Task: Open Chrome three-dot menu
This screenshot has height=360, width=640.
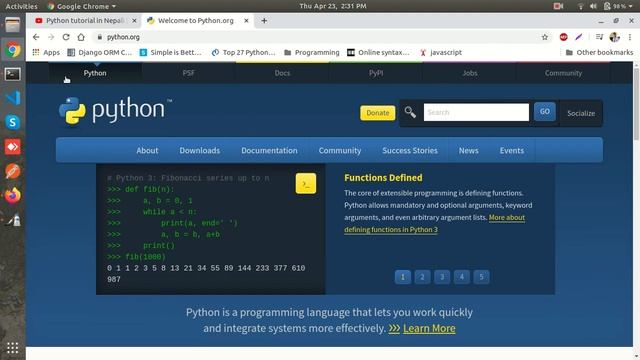Action: click(x=630, y=37)
